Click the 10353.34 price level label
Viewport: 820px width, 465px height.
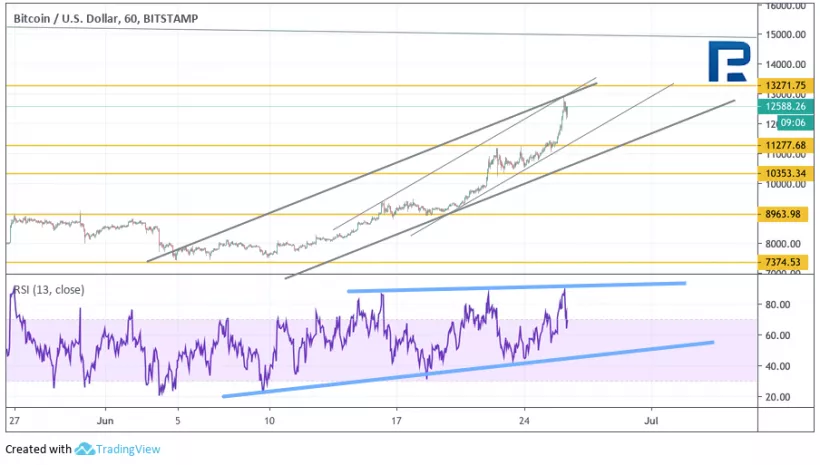coord(788,173)
